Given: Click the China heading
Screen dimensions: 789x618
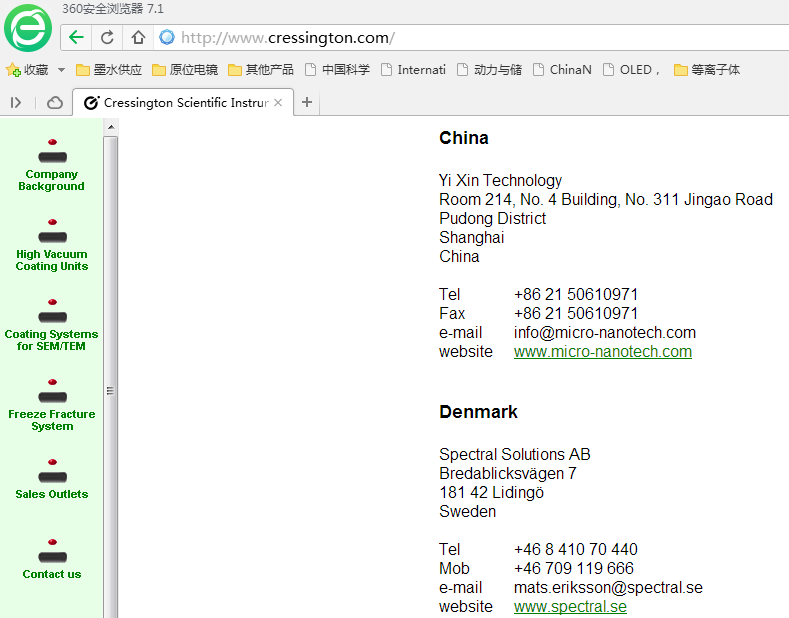Looking at the screenshot, I should pos(463,138).
